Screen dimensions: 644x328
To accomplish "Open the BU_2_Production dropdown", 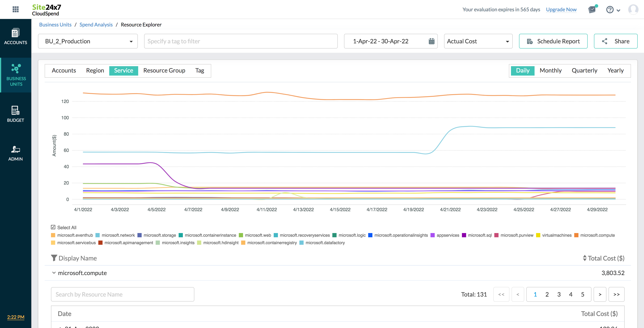I will click(x=88, y=41).
